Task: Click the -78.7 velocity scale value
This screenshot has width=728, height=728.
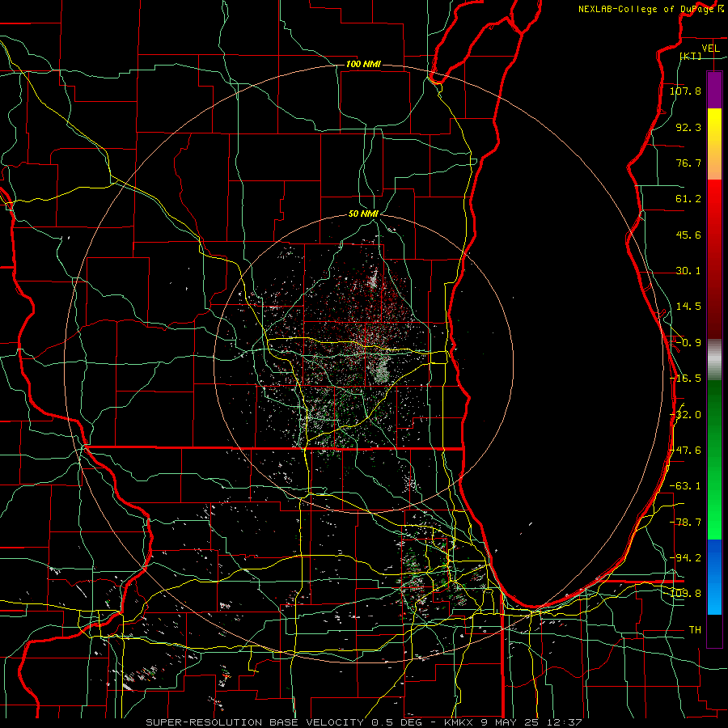Action: click(x=686, y=523)
